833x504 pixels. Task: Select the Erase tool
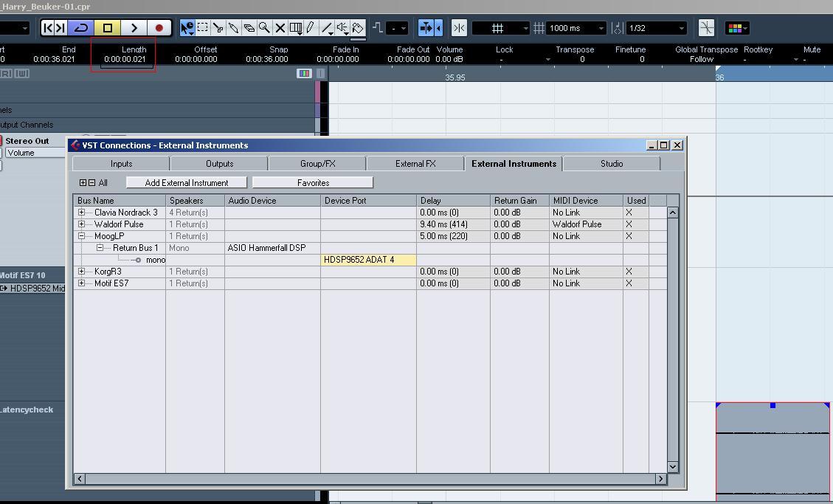coord(249,27)
